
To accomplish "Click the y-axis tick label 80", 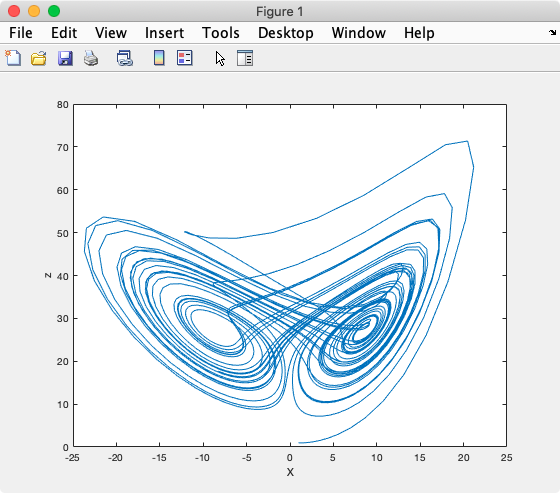I will (62, 105).
